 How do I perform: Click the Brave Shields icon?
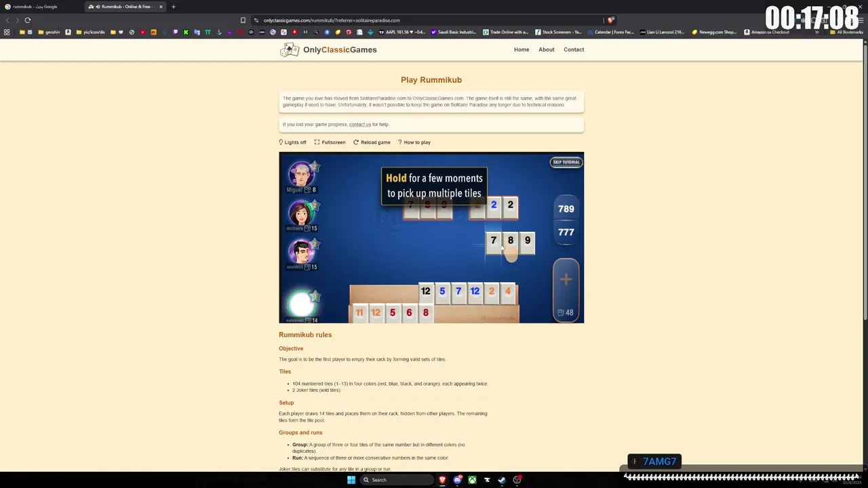coord(610,20)
